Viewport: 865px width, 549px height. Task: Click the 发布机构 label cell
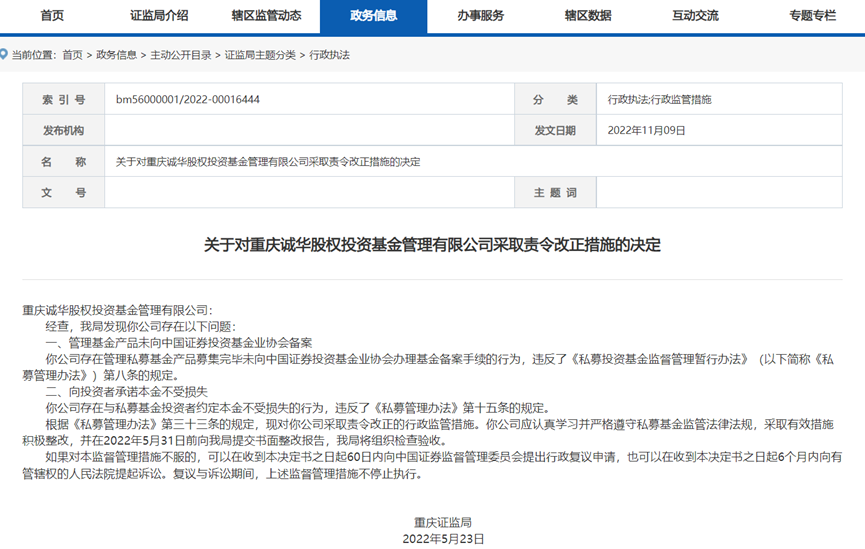click(63, 130)
